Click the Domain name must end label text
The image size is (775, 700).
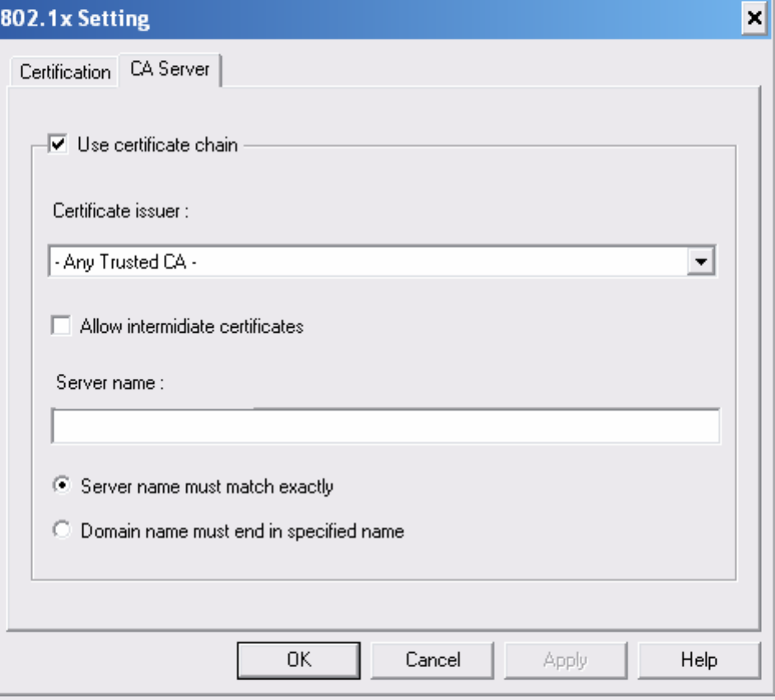click(x=242, y=531)
